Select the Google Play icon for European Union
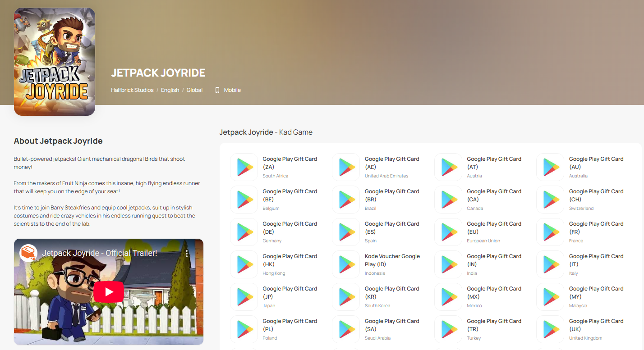 click(x=448, y=232)
